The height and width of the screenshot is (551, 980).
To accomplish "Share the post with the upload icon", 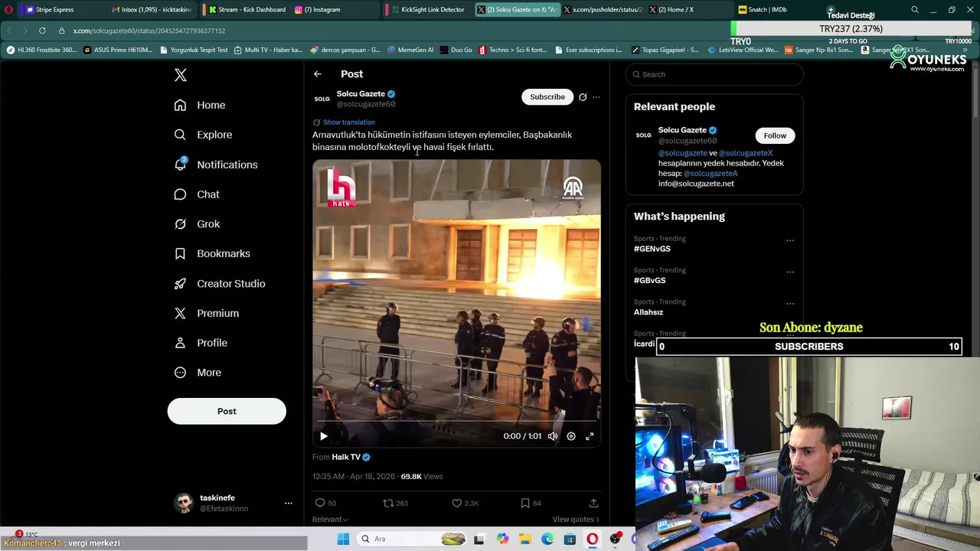I will coord(593,503).
